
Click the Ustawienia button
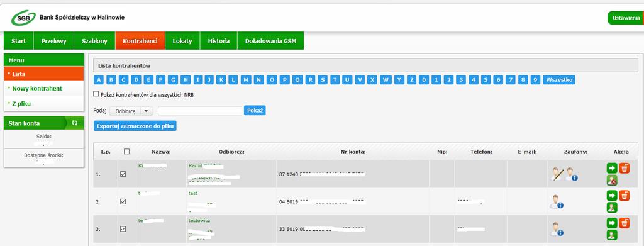(x=625, y=18)
